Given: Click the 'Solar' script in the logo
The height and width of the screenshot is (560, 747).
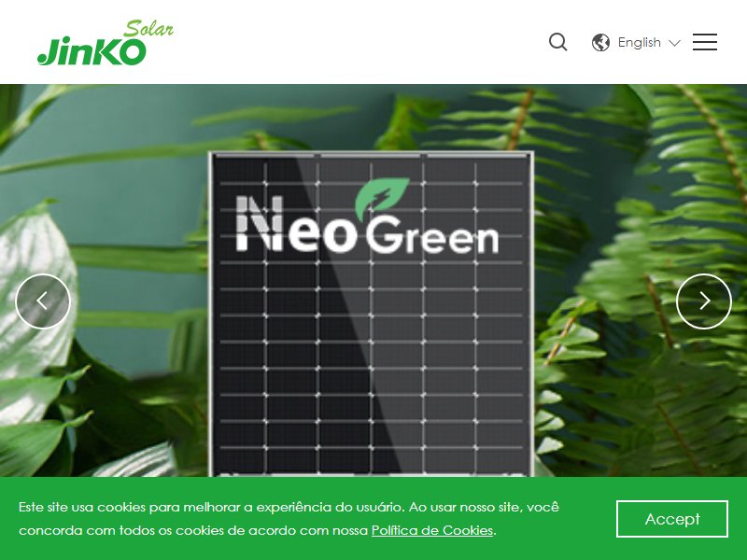Looking at the screenshot, I should [148, 29].
